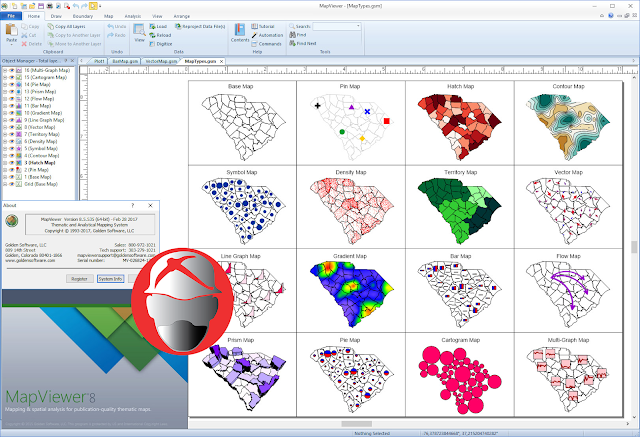Click horizontal scrollbar thumb below map
Screen dimensions: 640x437
(x=356, y=424)
